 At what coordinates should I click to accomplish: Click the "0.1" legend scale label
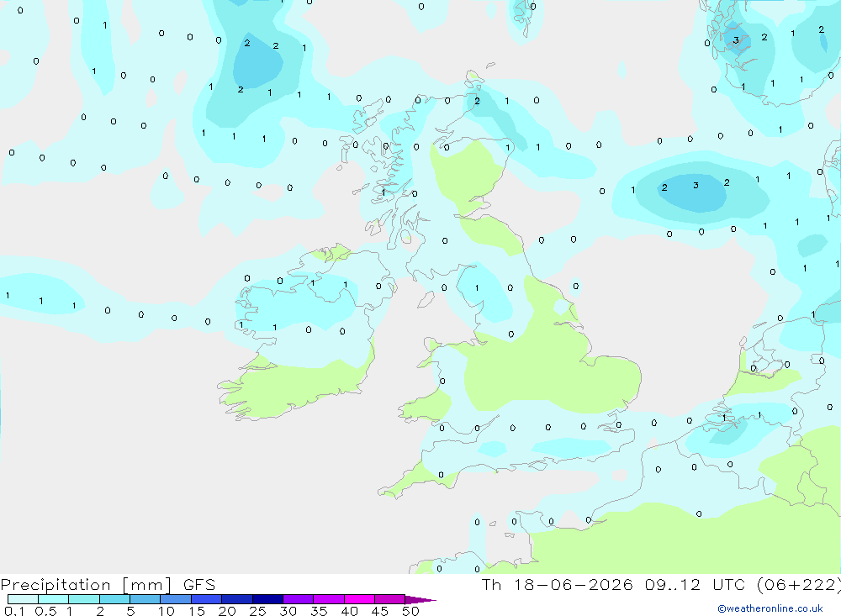pyautogui.click(x=14, y=611)
